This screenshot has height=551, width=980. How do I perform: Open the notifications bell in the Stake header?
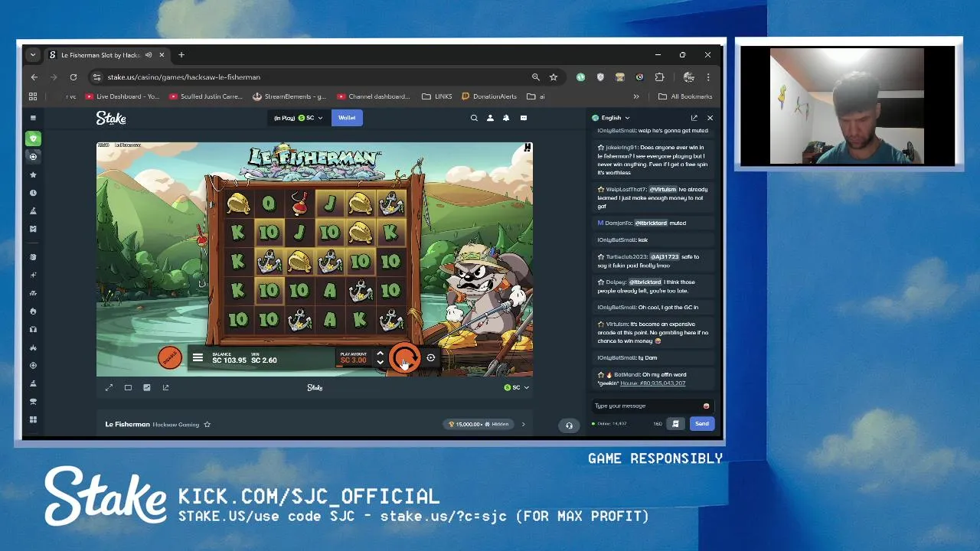(506, 118)
